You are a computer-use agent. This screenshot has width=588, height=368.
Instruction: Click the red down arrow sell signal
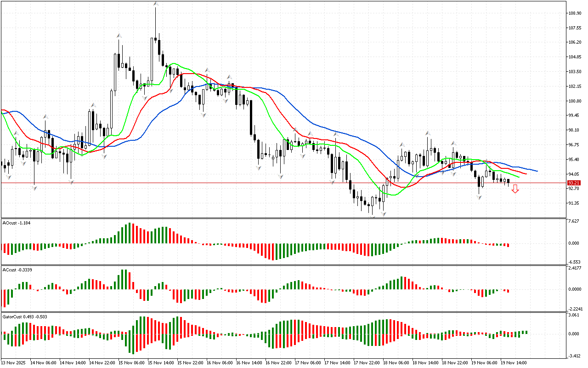[x=515, y=189]
